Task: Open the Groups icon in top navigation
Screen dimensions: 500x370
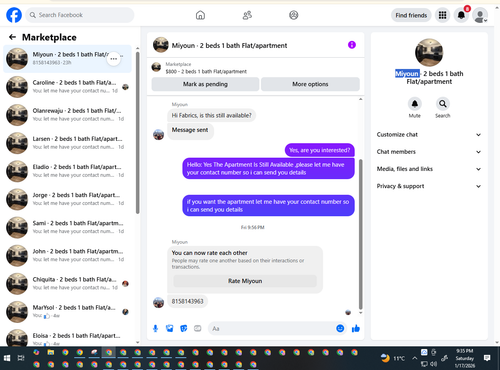Action: click(x=294, y=15)
